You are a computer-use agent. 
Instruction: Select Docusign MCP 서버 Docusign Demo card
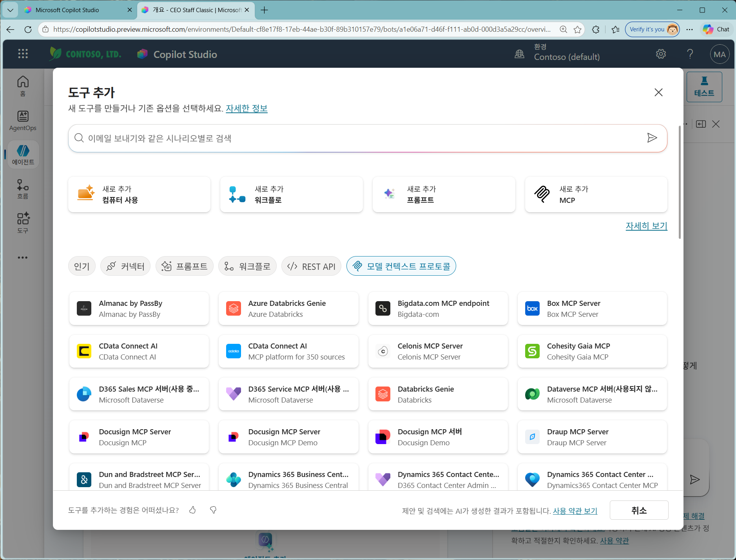(438, 437)
